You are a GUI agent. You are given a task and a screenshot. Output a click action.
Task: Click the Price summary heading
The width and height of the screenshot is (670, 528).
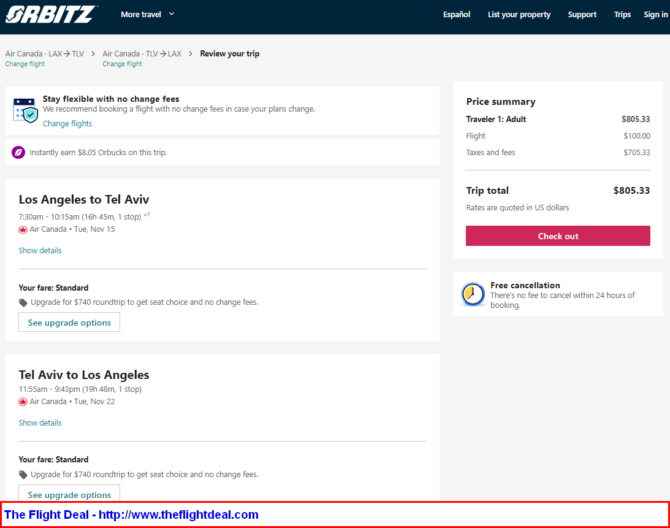[x=501, y=102]
